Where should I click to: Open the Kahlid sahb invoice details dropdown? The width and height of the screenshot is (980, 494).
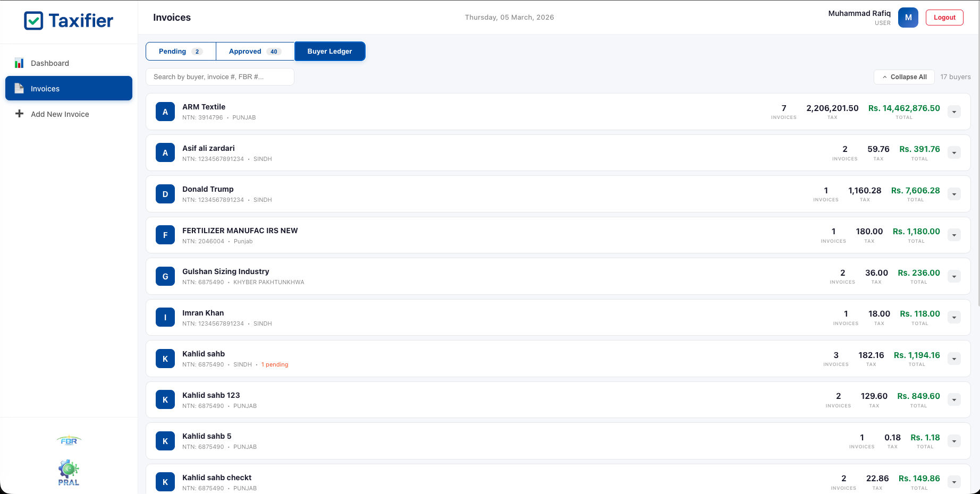coord(954,359)
